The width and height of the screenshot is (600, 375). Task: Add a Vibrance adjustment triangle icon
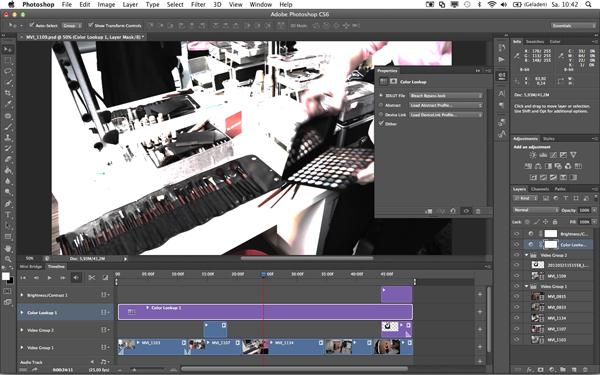click(x=573, y=155)
